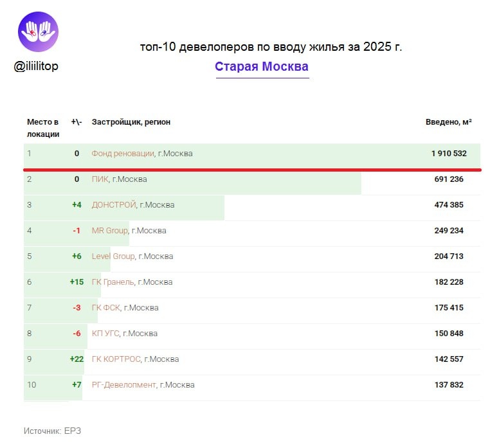Select the value '474 385'
Image resolution: width=499 pixels, height=448 pixels.
(x=449, y=205)
